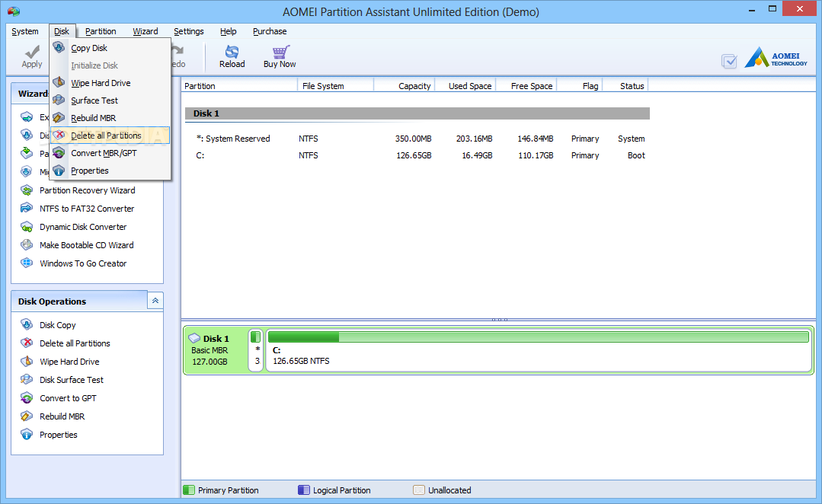Click Disk Surface Test in Disk Operations

(x=72, y=380)
